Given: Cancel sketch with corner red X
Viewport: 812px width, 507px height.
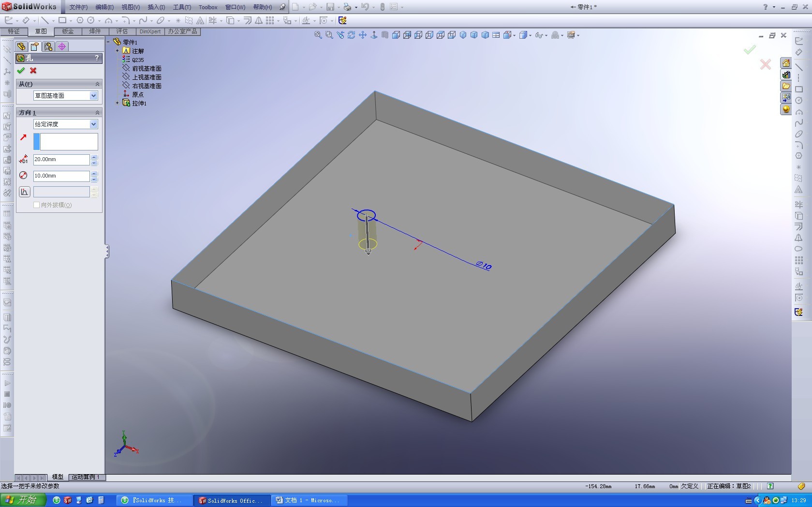Looking at the screenshot, I should [x=765, y=64].
